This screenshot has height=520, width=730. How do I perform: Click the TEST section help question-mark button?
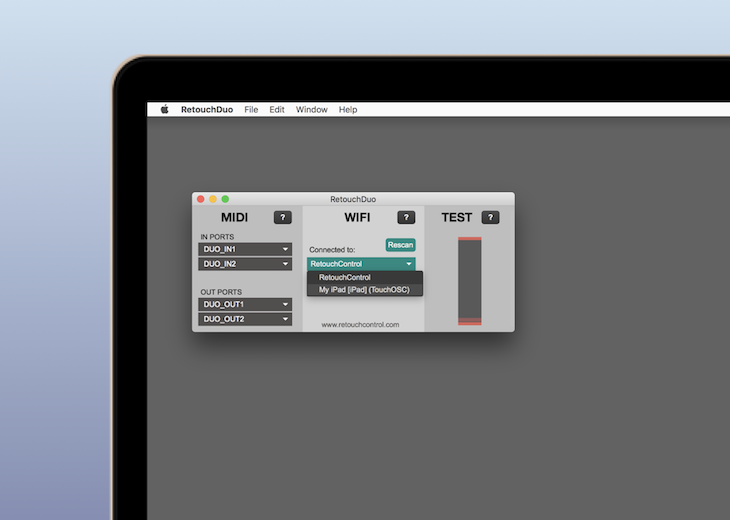tap(490, 217)
